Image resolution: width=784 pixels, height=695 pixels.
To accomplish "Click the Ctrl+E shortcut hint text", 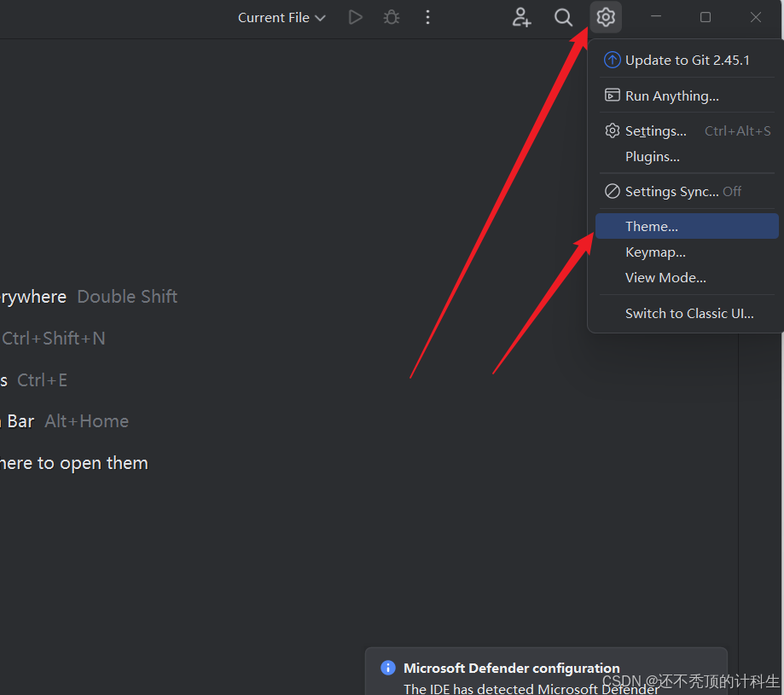I will 42,380.
